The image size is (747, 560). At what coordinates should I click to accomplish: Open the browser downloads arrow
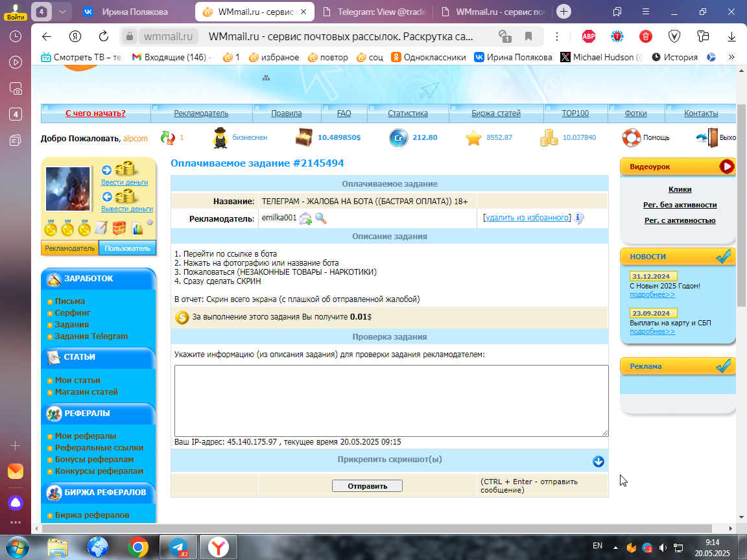click(x=731, y=37)
